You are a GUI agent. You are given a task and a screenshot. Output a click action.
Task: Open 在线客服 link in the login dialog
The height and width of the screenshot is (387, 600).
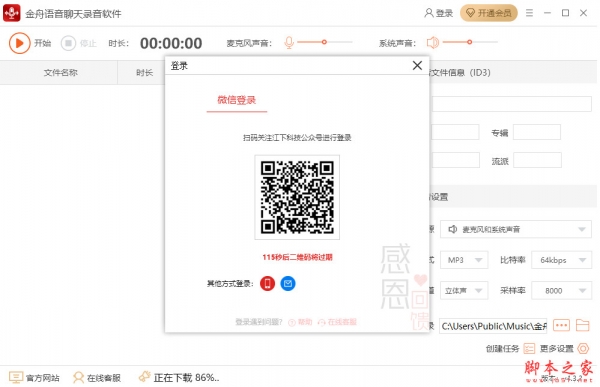[338, 322]
